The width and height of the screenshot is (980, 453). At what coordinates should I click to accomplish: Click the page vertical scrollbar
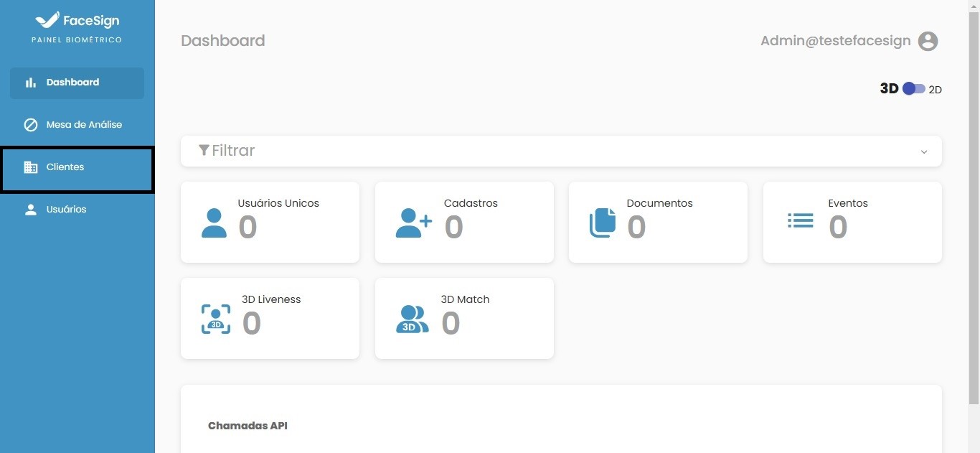click(x=974, y=201)
